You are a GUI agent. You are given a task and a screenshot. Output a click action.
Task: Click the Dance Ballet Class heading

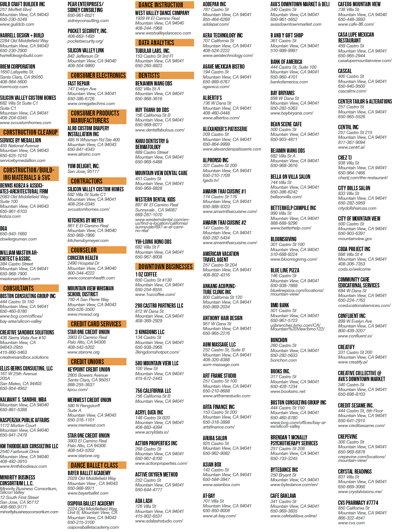97,465
